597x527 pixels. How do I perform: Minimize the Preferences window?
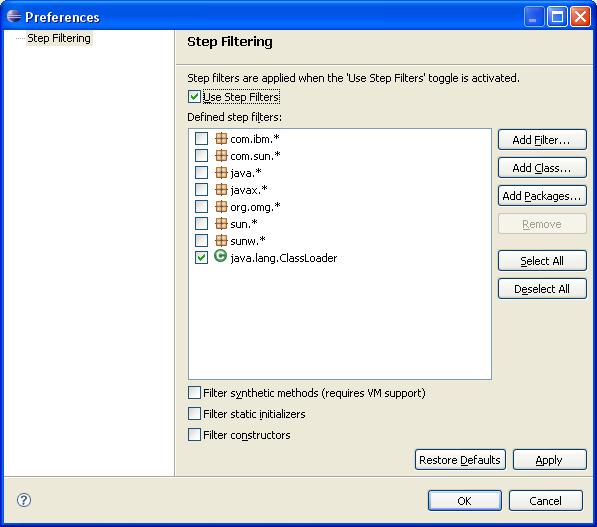[533, 16]
